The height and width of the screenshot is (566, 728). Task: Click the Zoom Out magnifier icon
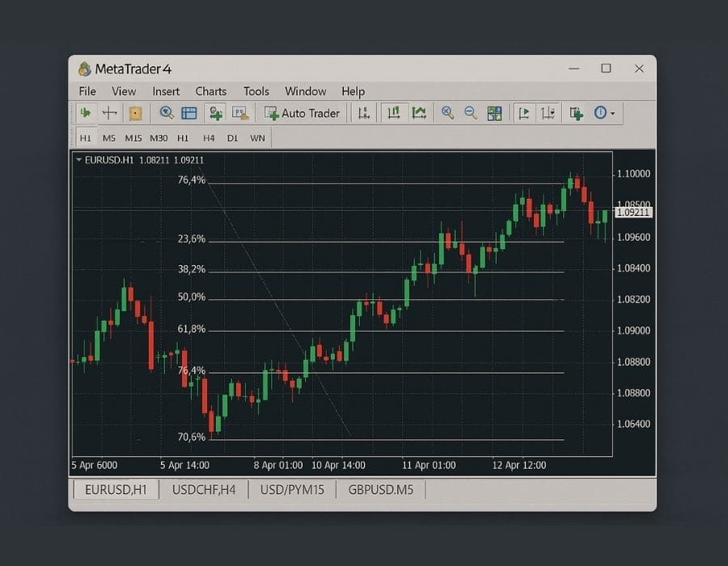472,112
